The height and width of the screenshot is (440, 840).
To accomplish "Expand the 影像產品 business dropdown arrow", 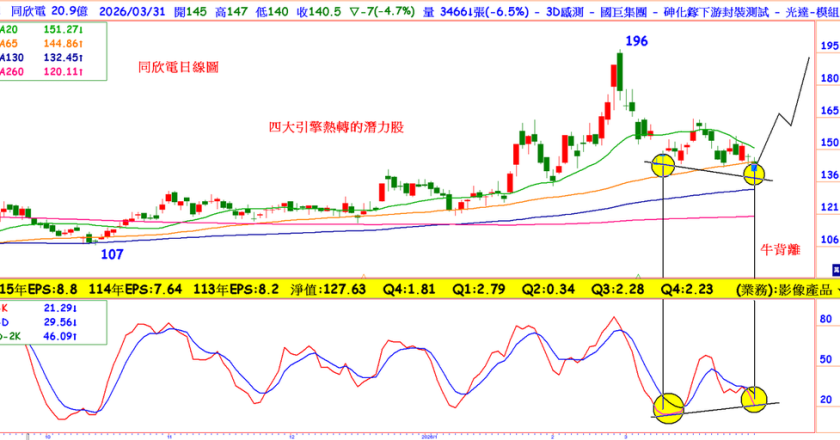I will click(x=837, y=290).
